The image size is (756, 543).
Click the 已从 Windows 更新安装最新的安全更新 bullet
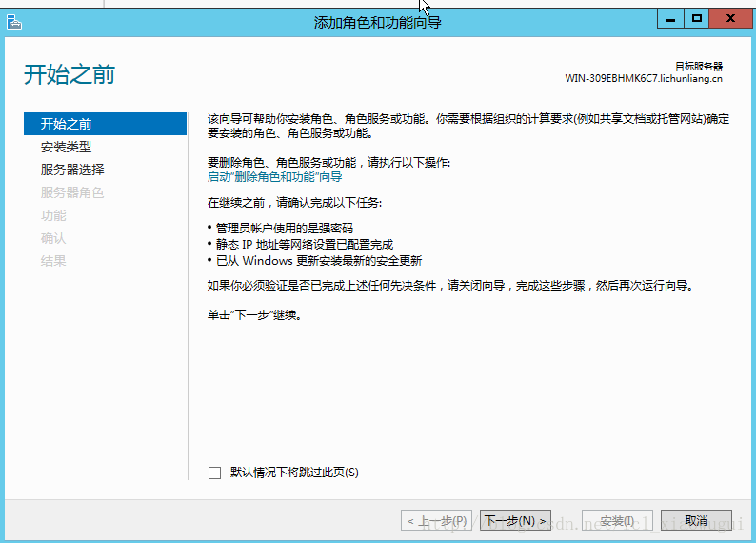point(319,261)
